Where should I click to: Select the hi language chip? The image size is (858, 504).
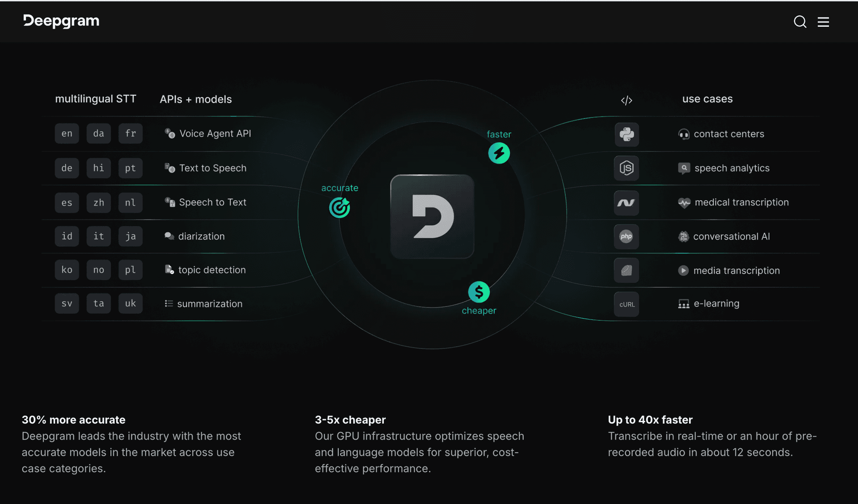(99, 168)
